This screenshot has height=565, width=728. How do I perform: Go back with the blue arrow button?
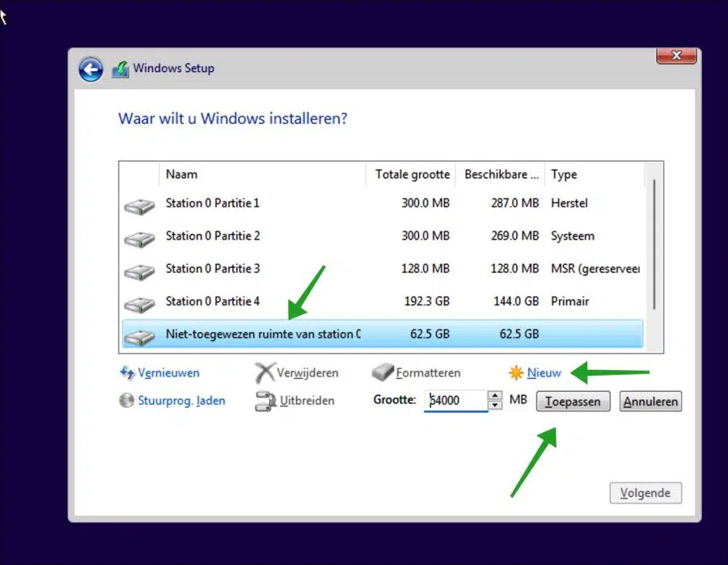[91, 70]
